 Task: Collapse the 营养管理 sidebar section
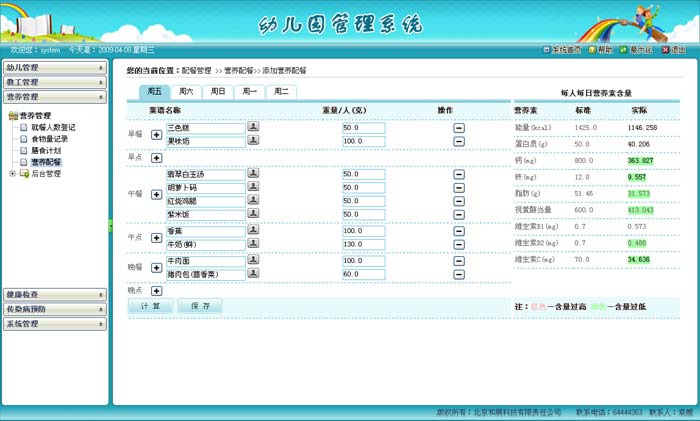point(53,97)
